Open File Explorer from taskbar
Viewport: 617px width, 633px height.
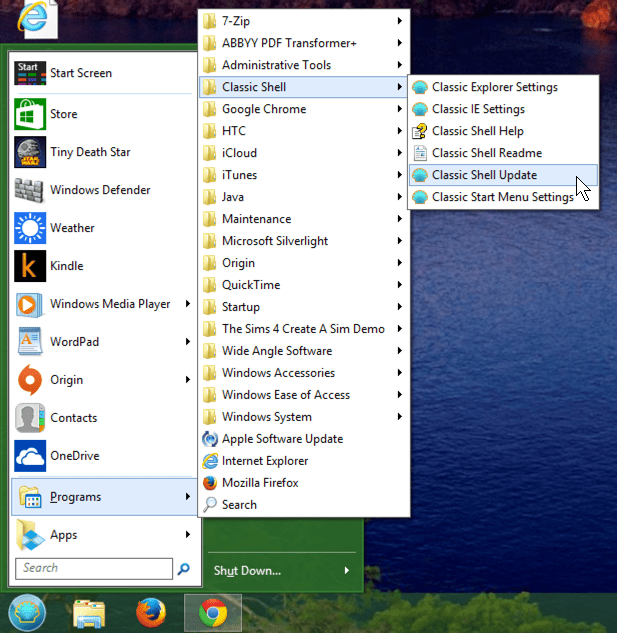click(89, 614)
